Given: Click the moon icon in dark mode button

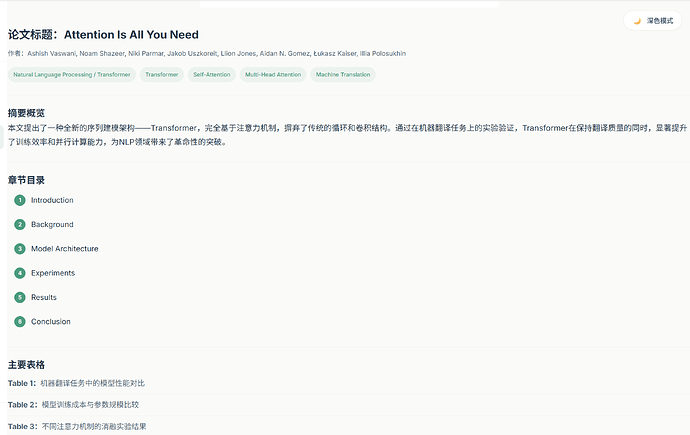Looking at the screenshot, I should pos(637,21).
